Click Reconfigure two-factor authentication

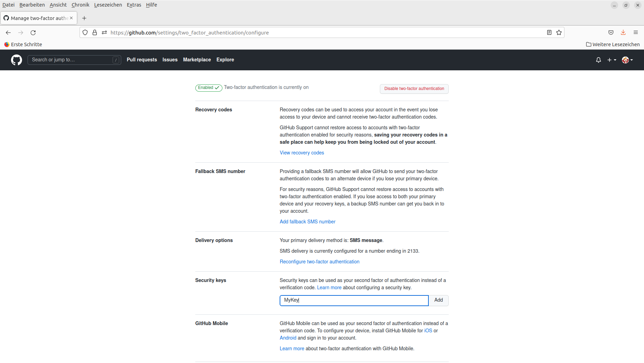(320, 262)
